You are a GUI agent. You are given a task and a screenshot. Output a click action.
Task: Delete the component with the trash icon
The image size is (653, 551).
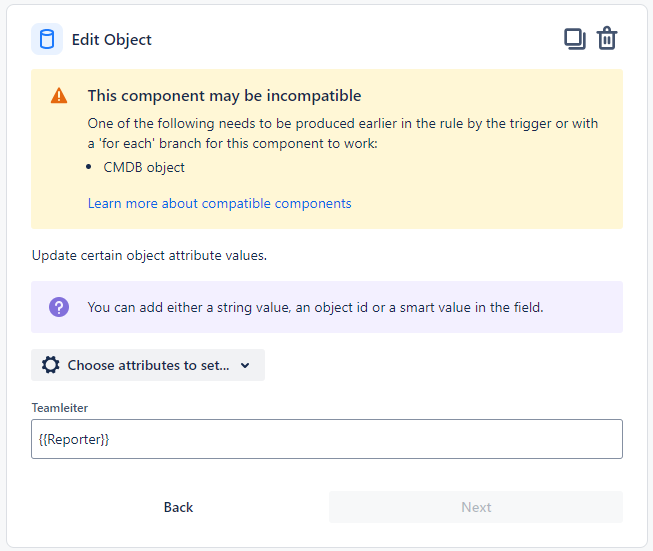coord(607,39)
